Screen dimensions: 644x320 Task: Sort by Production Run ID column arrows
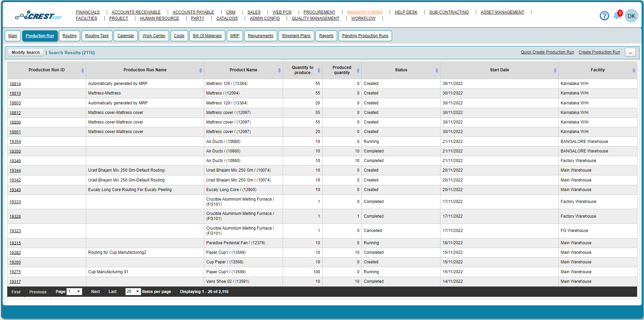click(83, 70)
